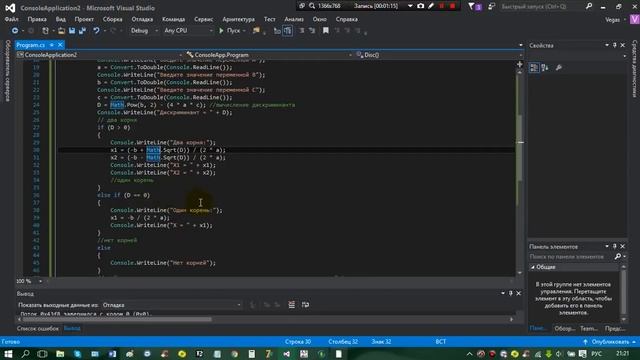Click the Save All toolbar icon
Image resolution: width=640 pixels, height=360 pixels.
pos(82,31)
